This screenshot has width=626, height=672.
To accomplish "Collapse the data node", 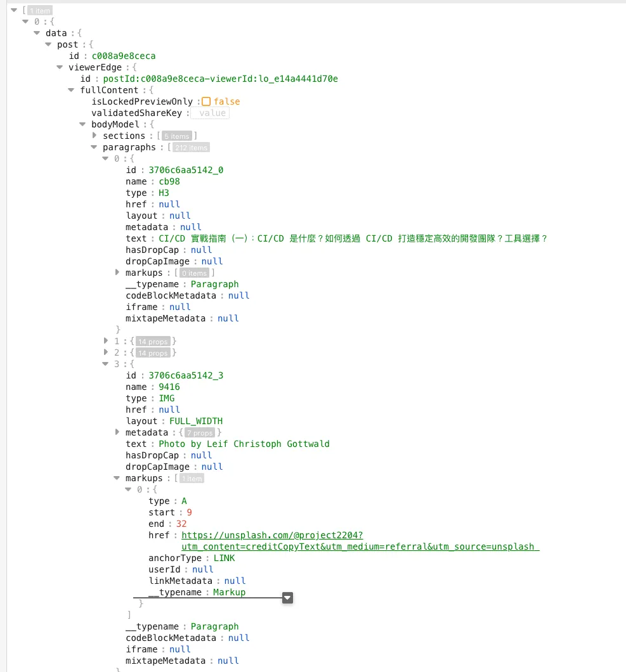I will click(x=37, y=33).
